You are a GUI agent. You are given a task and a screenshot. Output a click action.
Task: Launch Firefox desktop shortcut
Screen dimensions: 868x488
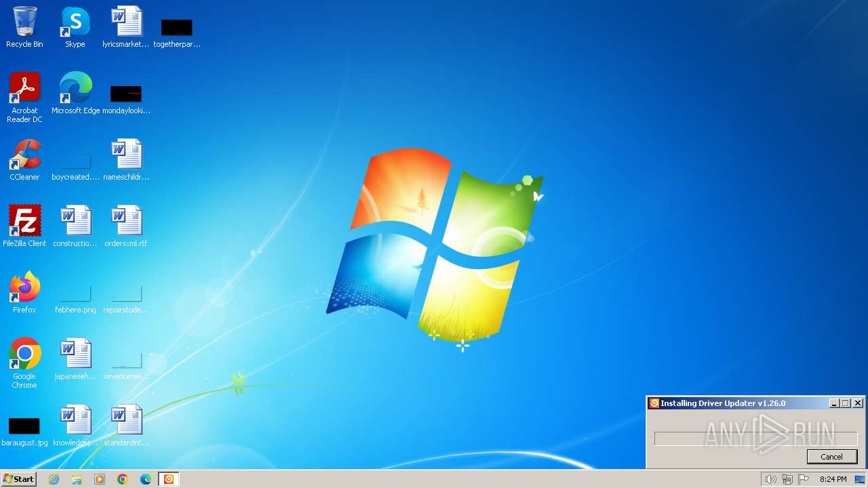tap(24, 293)
